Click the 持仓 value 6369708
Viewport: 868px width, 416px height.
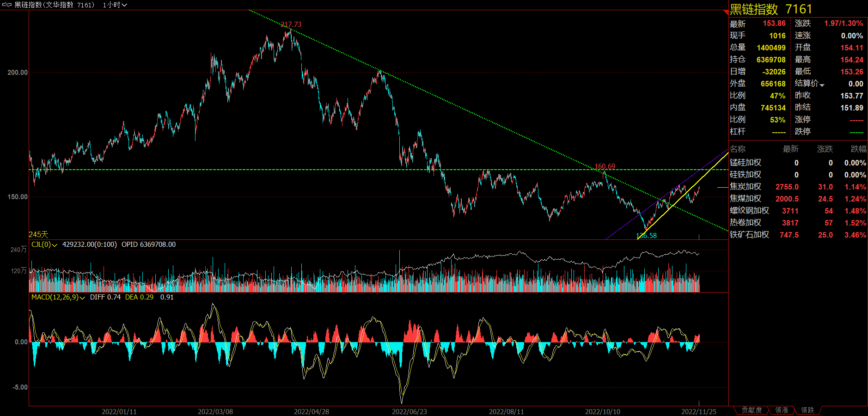[771, 60]
